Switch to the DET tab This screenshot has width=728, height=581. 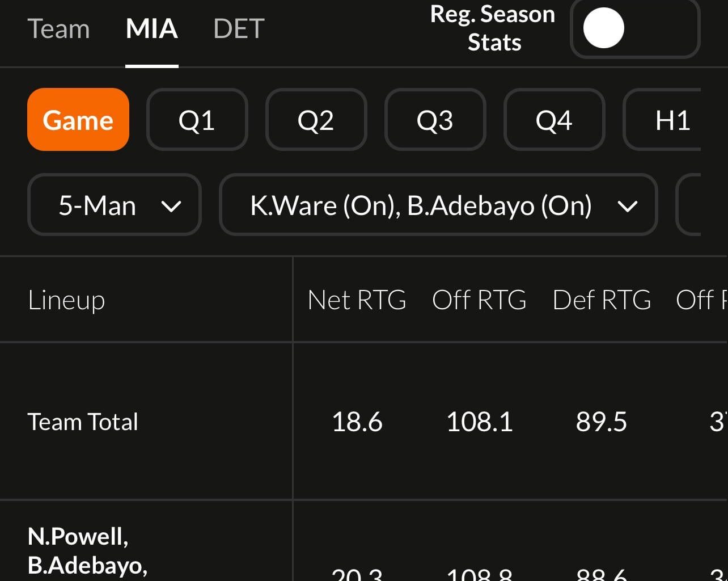[239, 30]
